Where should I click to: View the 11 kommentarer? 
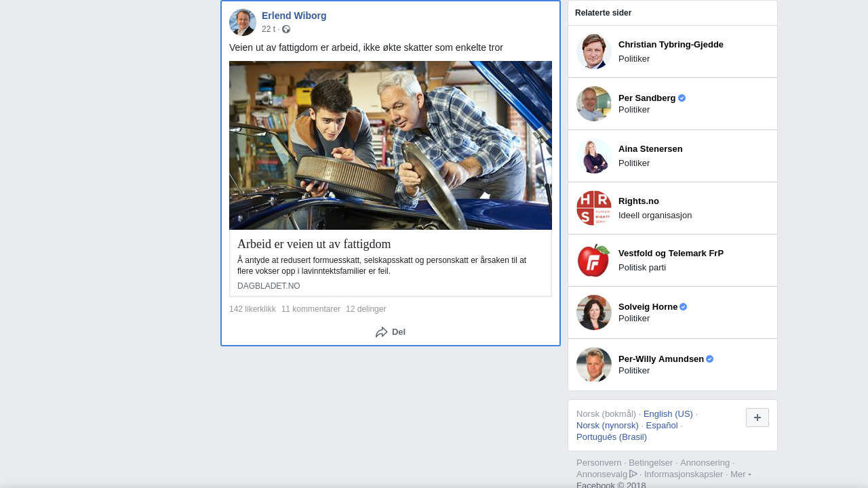pyautogui.click(x=311, y=309)
